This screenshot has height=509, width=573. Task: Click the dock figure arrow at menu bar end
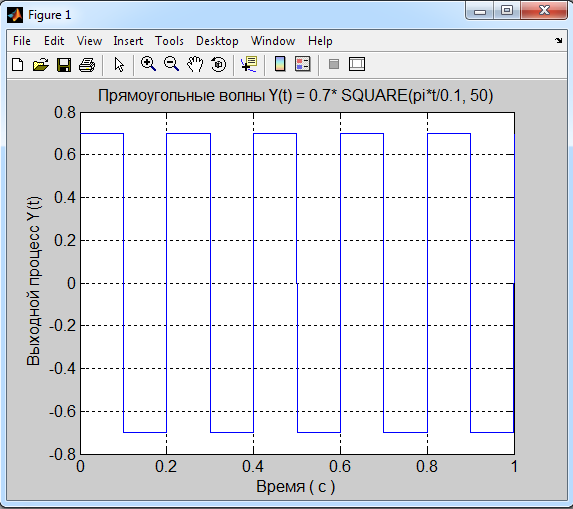click(558, 40)
